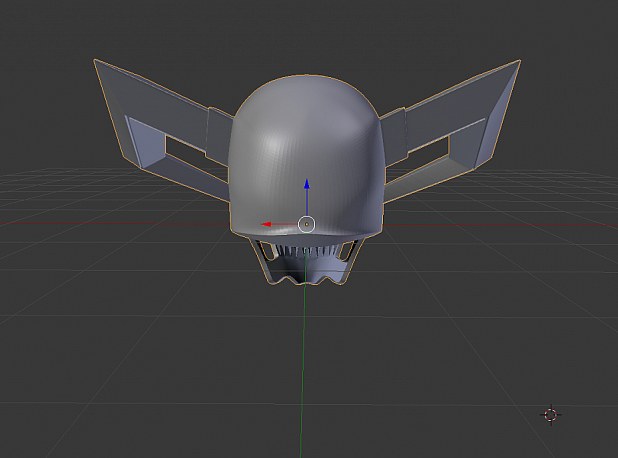The image size is (618, 458).
Task: Click the grid floor below the jaw
Action: click(x=355, y=355)
